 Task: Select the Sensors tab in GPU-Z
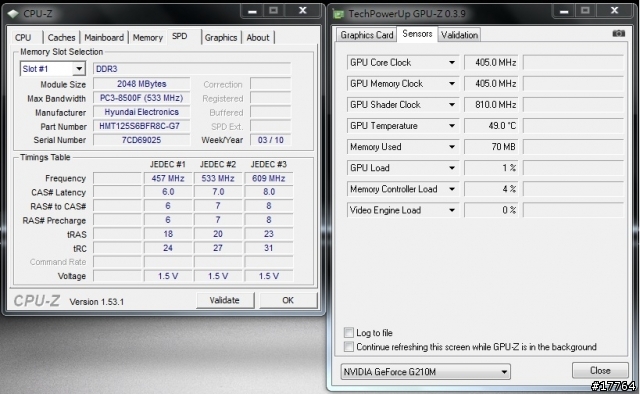(417, 34)
